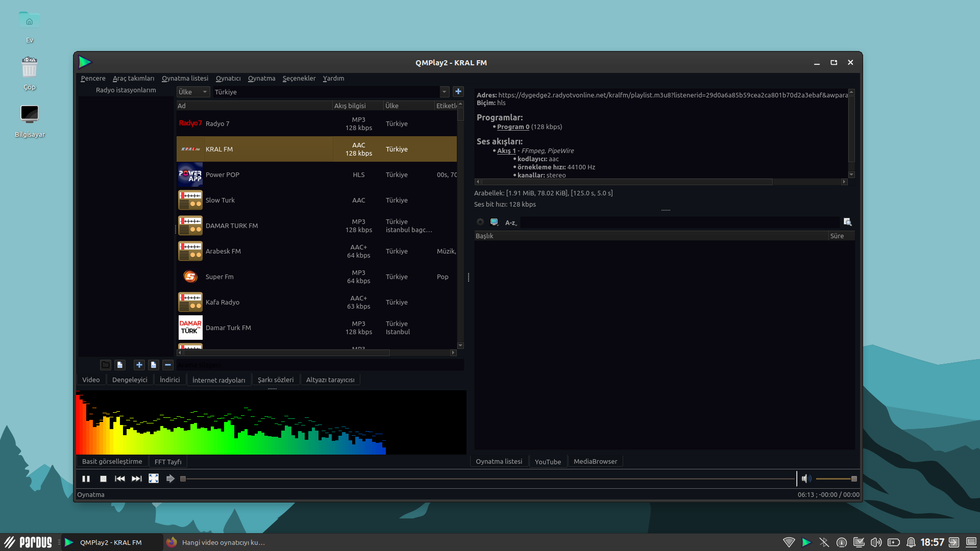Toggle fullscreen mode icon
The width and height of the screenshot is (980, 551).
click(x=154, y=479)
